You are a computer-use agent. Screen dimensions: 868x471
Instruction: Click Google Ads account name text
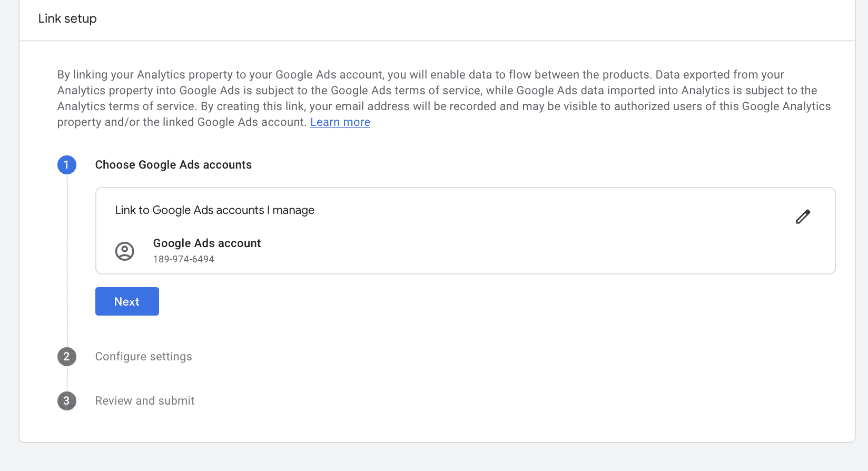[207, 243]
